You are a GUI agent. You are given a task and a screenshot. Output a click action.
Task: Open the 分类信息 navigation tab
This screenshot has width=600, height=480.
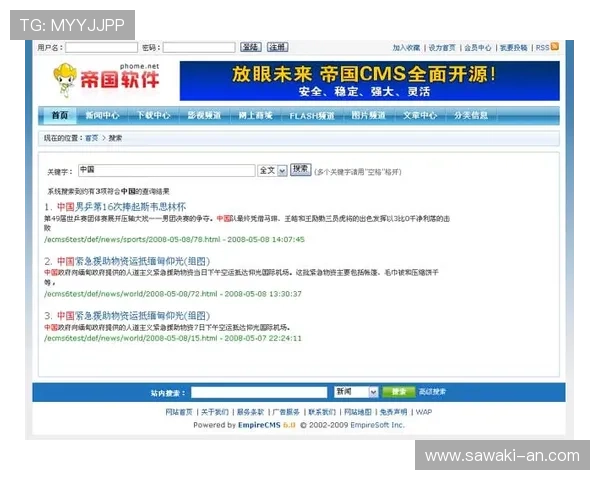click(x=471, y=115)
